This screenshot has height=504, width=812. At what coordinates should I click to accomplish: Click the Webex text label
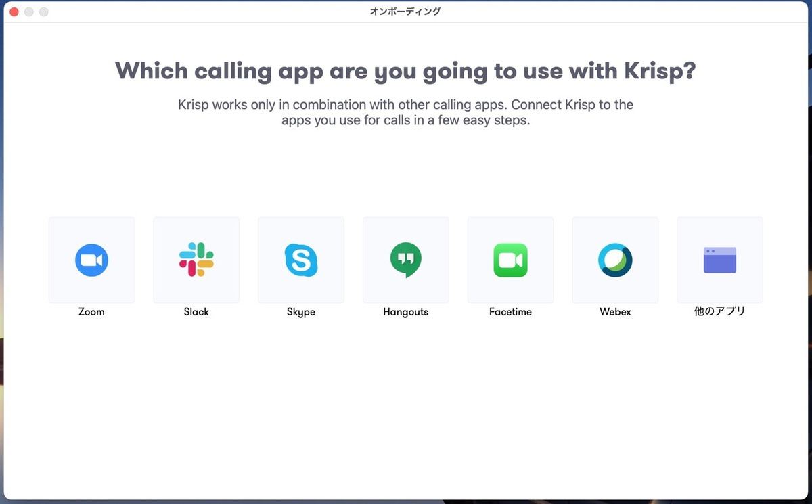click(x=615, y=312)
